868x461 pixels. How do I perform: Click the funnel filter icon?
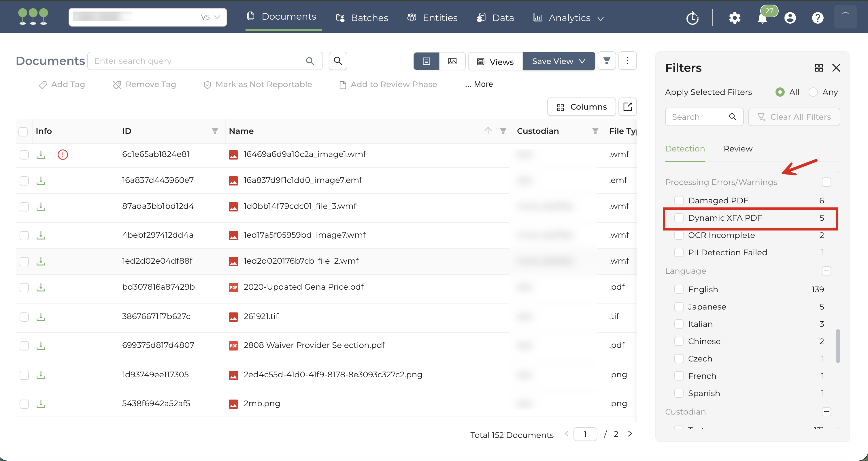(x=607, y=61)
